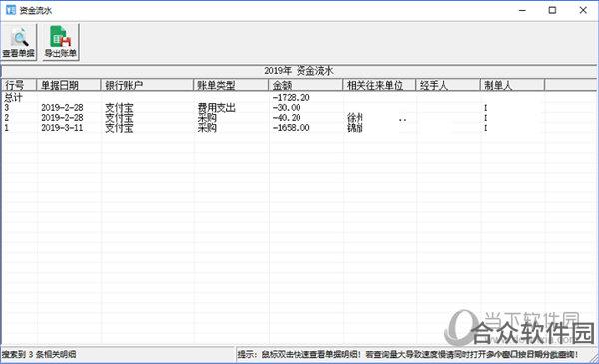Sort by the 银行账户 column header
The width and height of the screenshot is (599, 364).
pyautogui.click(x=147, y=85)
